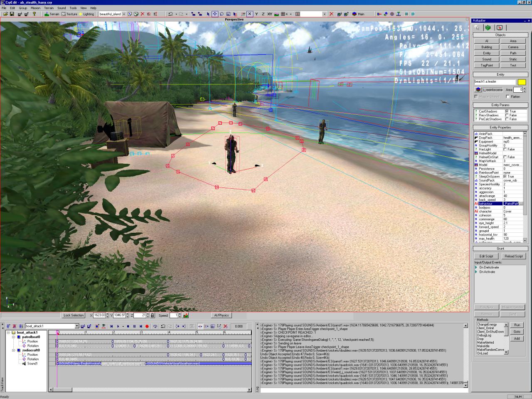Toggle the Flatten checkbox
The width and height of the screenshot is (532, 399).
pyautogui.click(x=508, y=96)
